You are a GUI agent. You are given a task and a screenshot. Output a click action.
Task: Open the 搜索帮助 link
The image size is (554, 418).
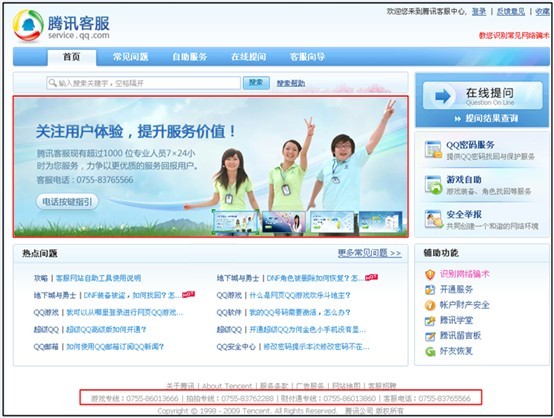pos(290,83)
